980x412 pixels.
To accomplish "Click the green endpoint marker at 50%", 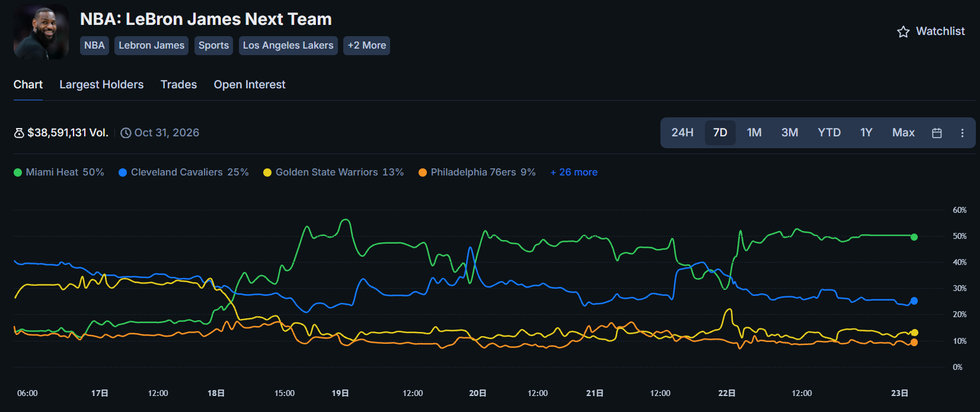I will pos(914,237).
